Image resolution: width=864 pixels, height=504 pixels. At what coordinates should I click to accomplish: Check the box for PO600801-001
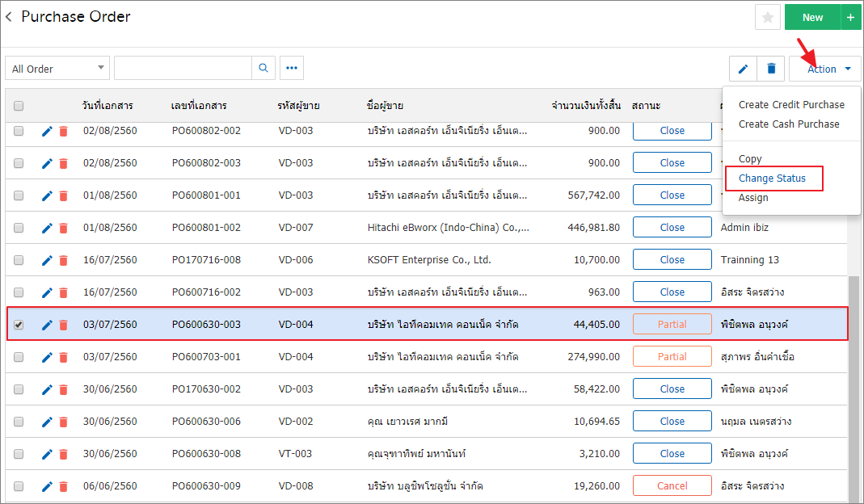click(19, 195)
